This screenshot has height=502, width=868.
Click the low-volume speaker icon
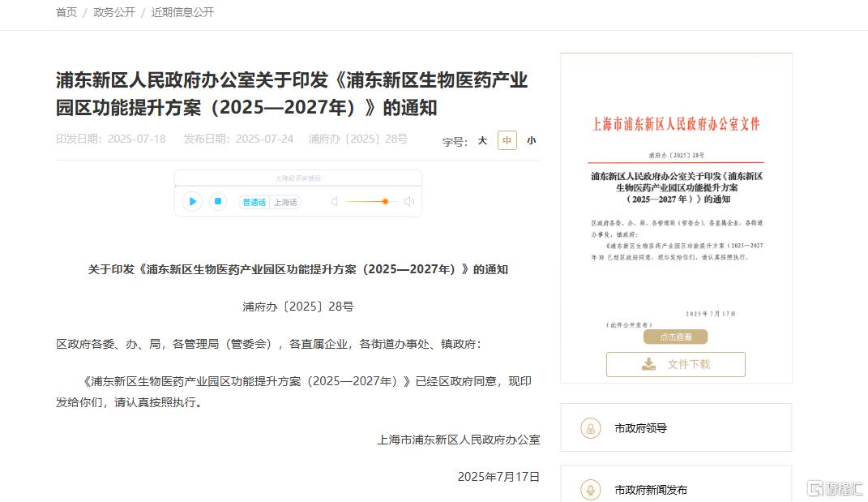click(335, 202)
